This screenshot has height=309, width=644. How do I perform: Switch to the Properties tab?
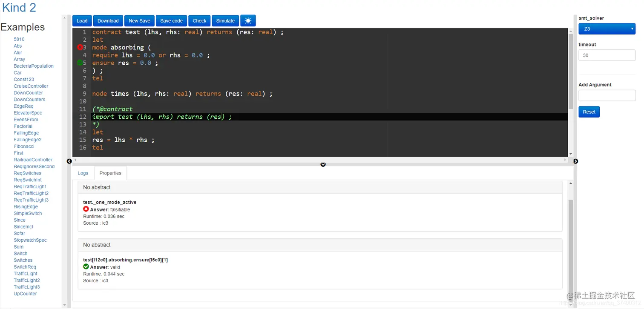110,173
